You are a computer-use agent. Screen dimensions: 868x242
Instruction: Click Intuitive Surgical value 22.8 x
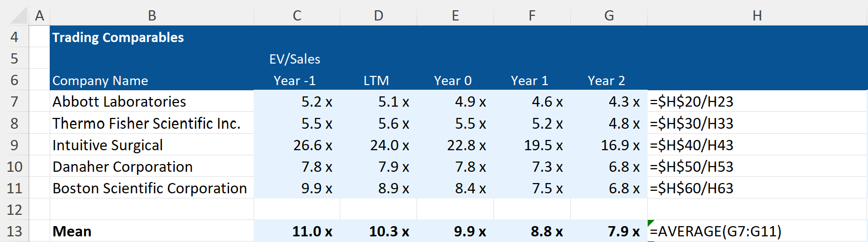click(455, 145)
